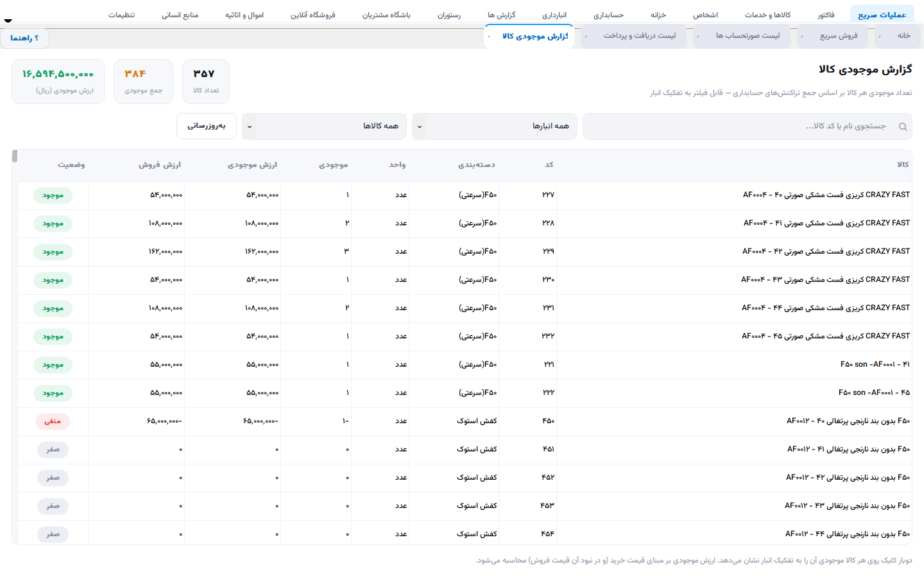Open the کالاها و خدمات menu

point(767,15)
